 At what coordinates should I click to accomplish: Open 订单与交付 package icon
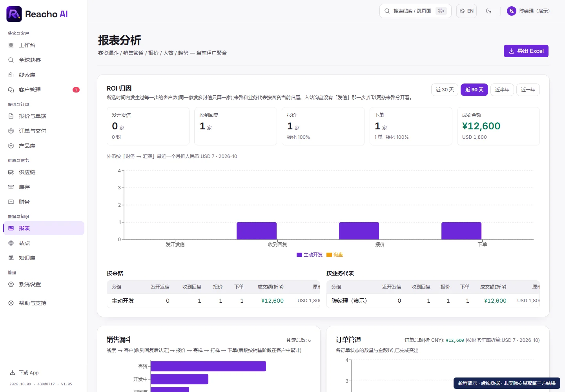(x=11, y=131)
